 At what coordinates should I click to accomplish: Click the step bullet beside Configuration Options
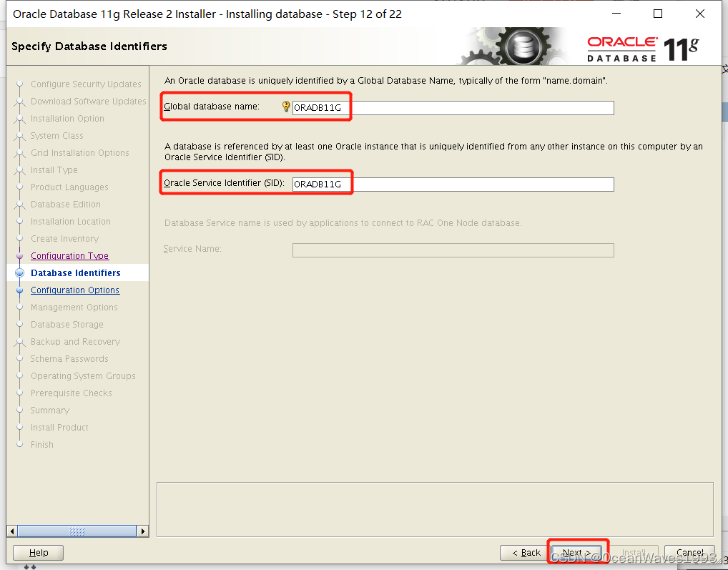[x=19, y=290]
